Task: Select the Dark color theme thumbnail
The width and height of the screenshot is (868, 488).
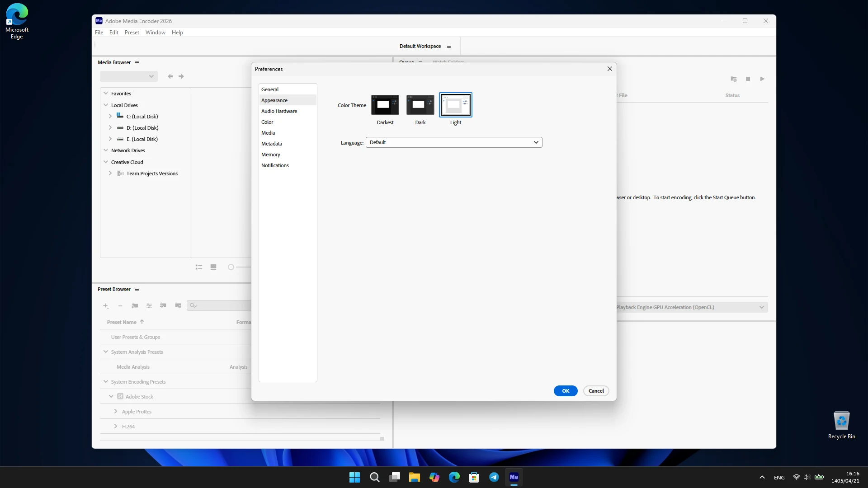Action: coord(420,105)
